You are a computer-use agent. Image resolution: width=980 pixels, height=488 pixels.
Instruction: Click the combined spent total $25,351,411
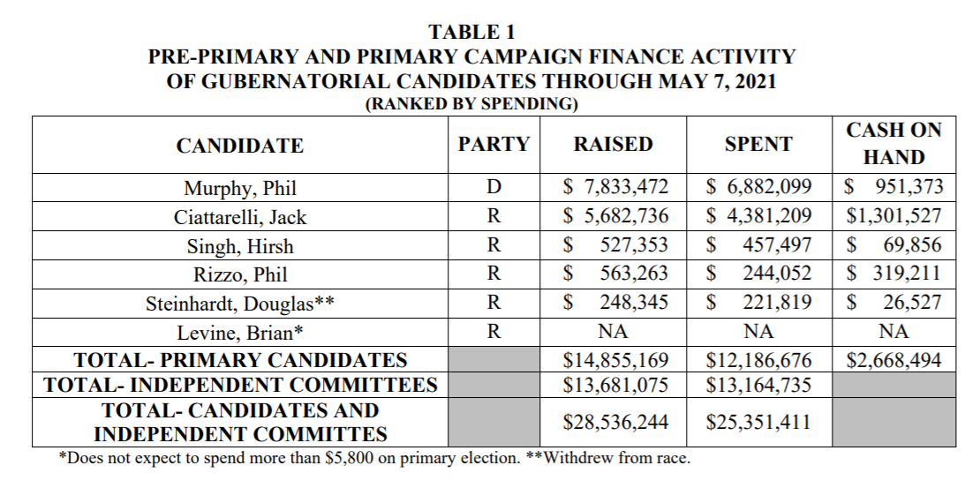[x=759, y=422]
